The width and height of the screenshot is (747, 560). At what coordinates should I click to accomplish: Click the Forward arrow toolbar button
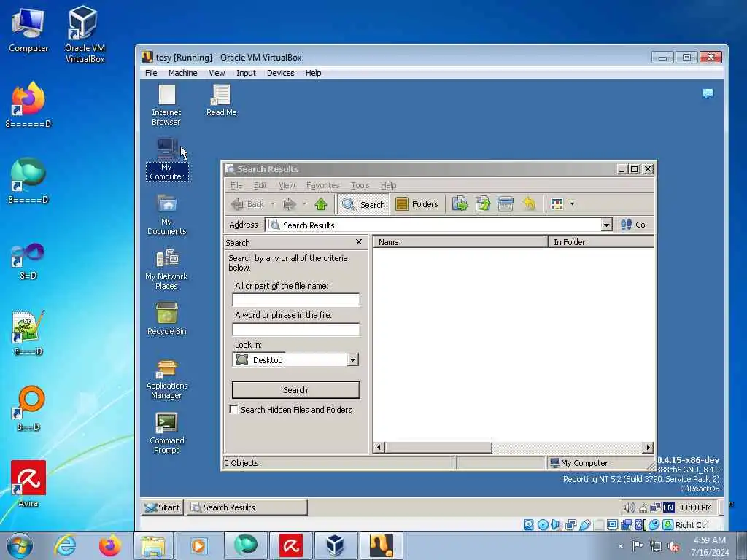click(x=289, y=204)
